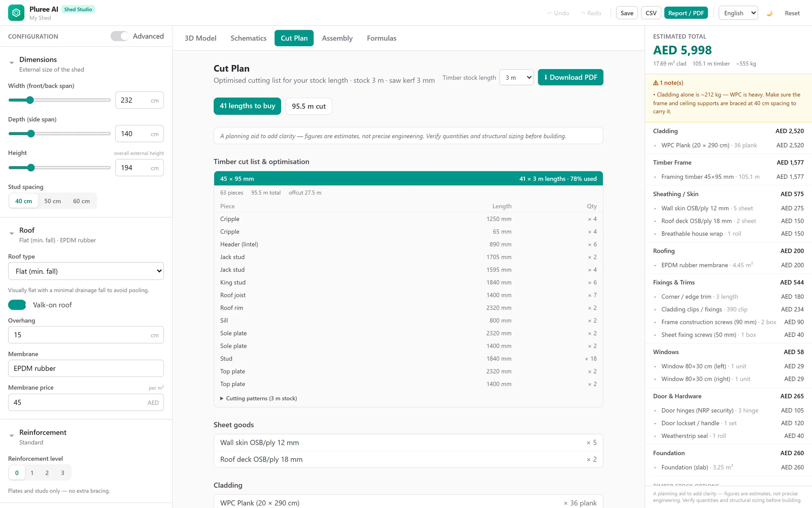Expand Weatherstrip seal line arrow

point(656,436)
